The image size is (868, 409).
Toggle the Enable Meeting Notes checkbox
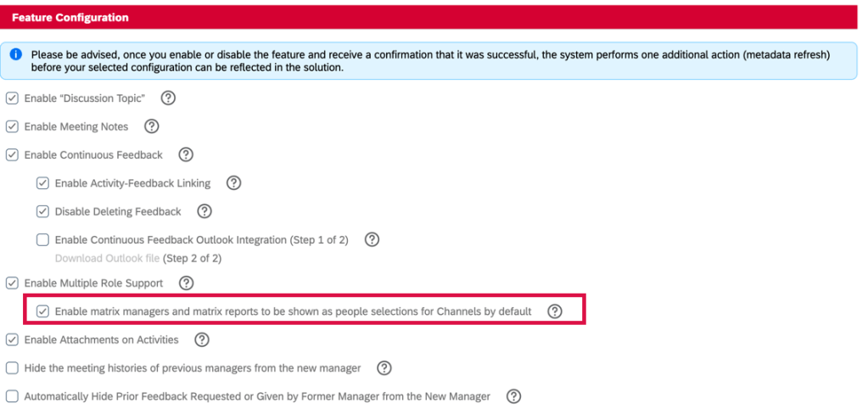pyautogui.click(x=12, y=126)
